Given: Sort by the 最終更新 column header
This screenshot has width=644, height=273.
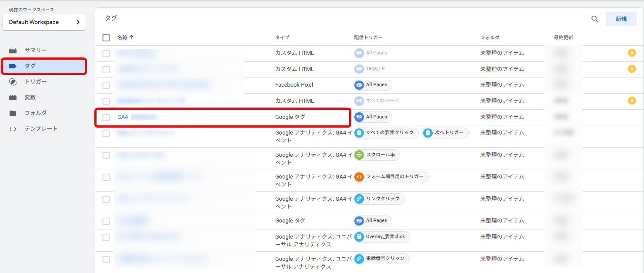Looking at the screenshot, I should click(x=564, y=38).
